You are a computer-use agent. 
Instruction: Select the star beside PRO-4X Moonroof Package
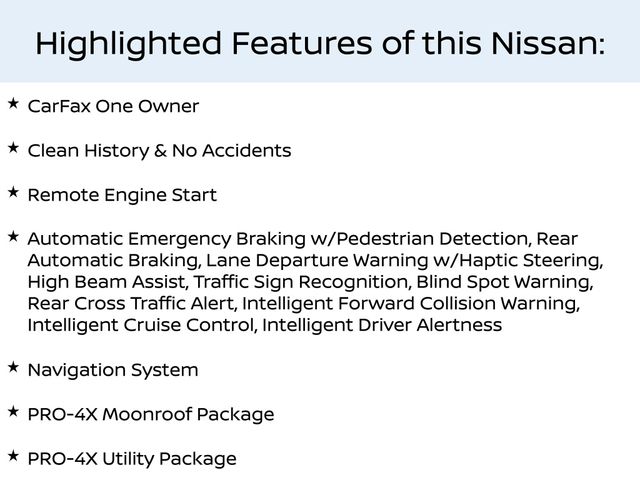12,411
